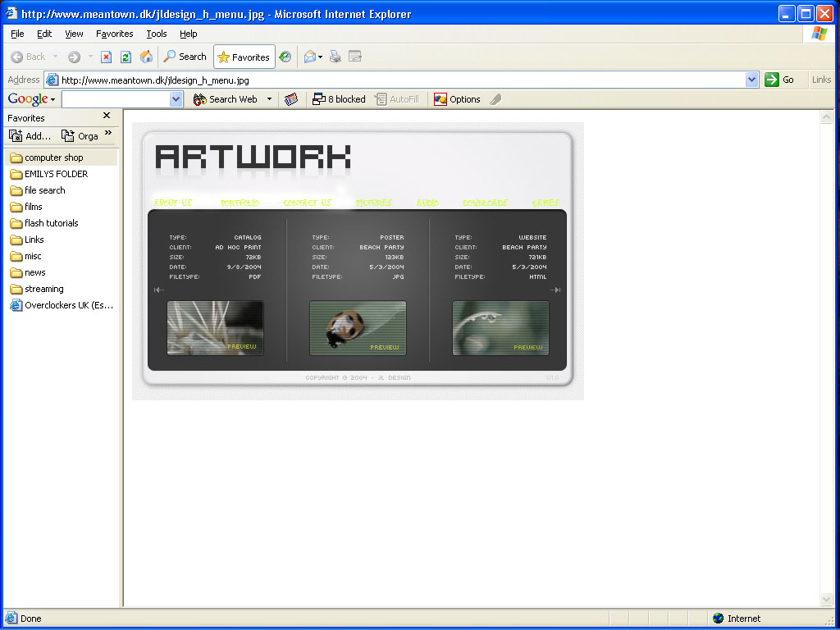Expand the Search Web dropdown
This screenshot has height=630, width=840.
click(x=268, y=98)
